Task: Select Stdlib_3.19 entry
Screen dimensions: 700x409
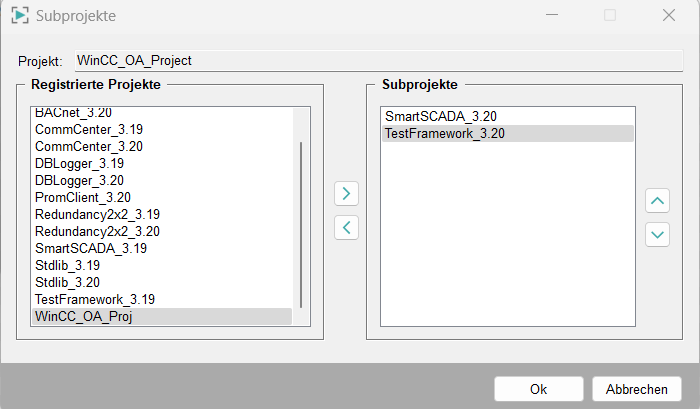Action: coord(162,265)
